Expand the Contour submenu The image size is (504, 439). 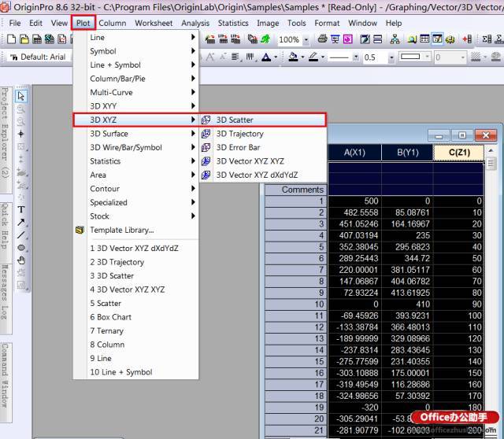[x=135, y=189]
